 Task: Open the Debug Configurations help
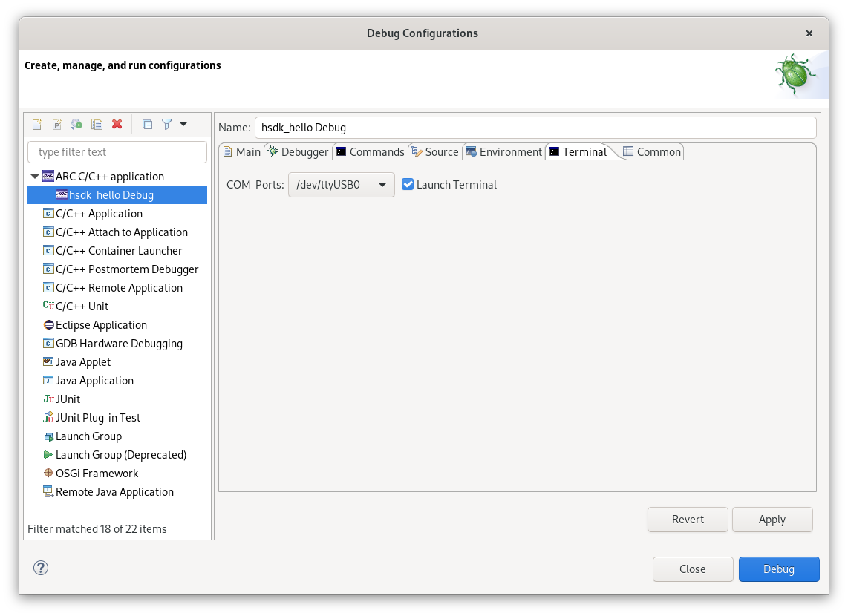[40, 568]
